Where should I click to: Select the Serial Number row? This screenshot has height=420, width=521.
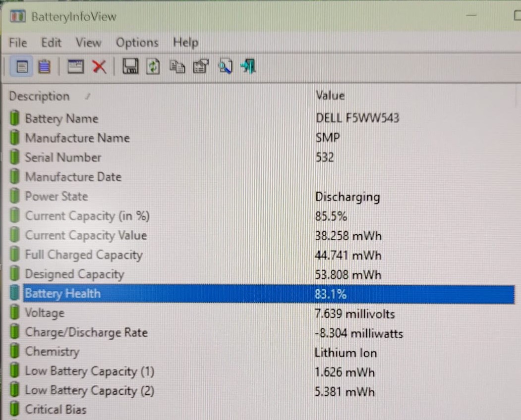point(262,157)
